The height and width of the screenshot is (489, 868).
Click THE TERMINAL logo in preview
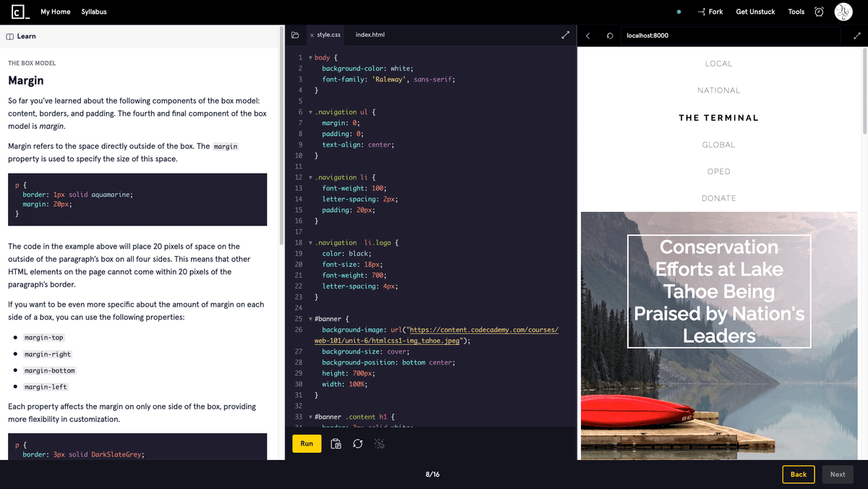(719, 118)
